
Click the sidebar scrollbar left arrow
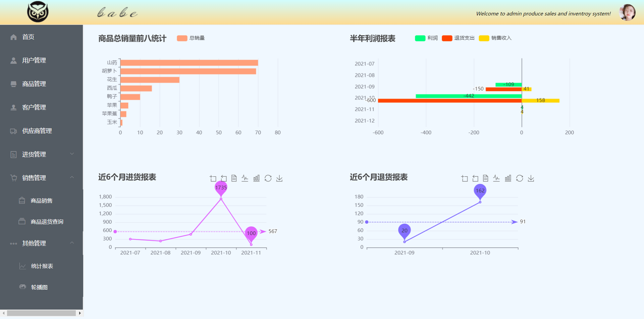[3, 313]
